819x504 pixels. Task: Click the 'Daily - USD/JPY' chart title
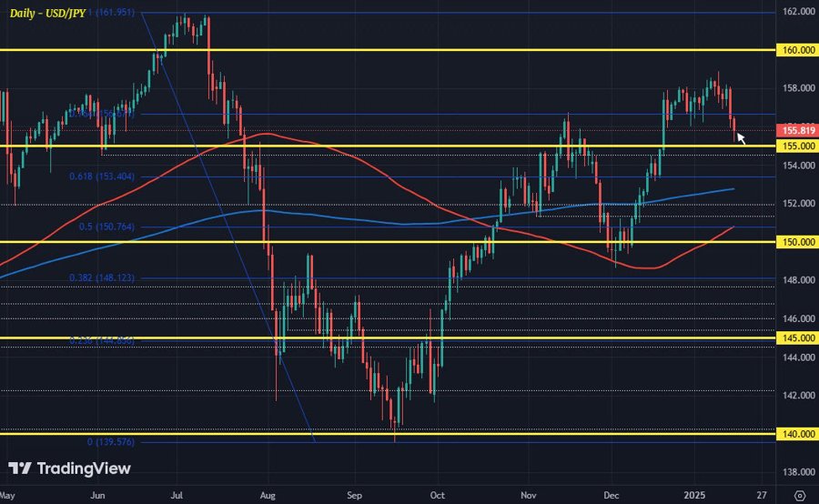[47, 13]
